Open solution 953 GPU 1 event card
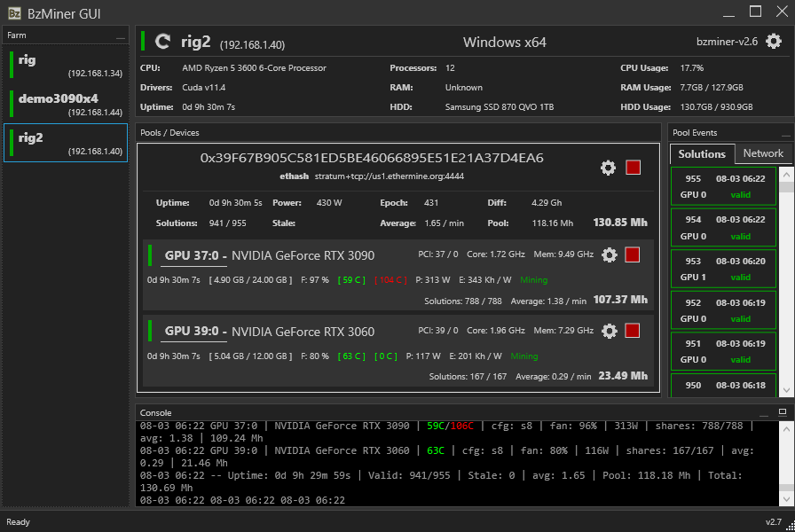 pos(723,269)
